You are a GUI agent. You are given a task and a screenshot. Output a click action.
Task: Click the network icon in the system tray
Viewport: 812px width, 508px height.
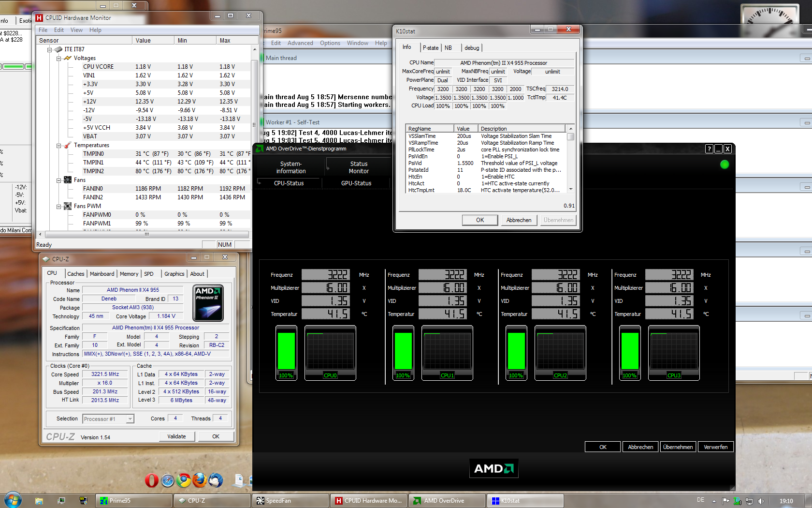pyautogui.click(x=749, y=501)
